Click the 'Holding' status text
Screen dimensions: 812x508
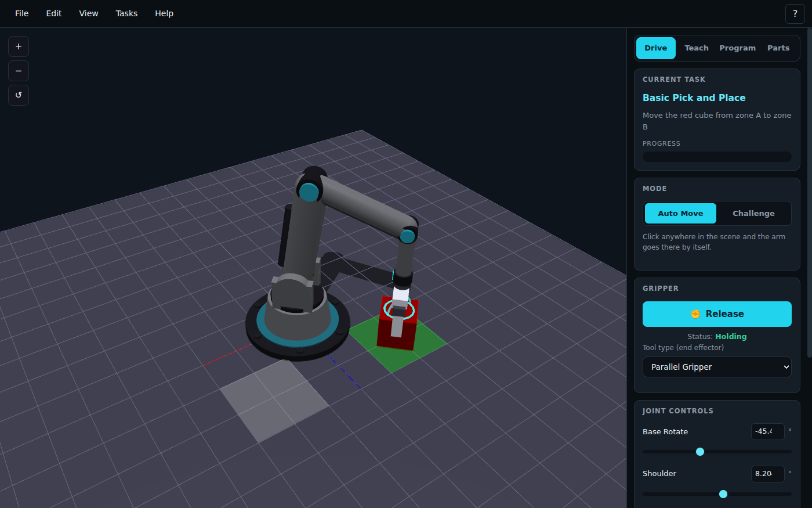tap(731, 337)
